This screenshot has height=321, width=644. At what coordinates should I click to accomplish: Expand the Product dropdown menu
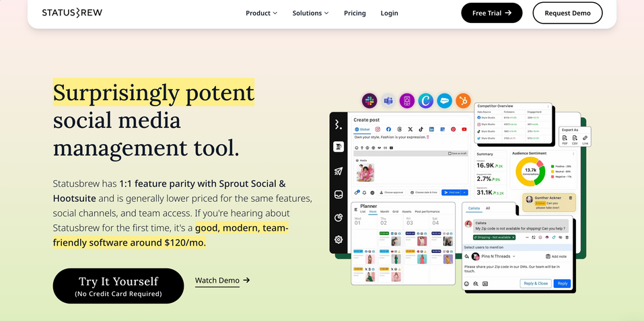(x=262, y=13)
